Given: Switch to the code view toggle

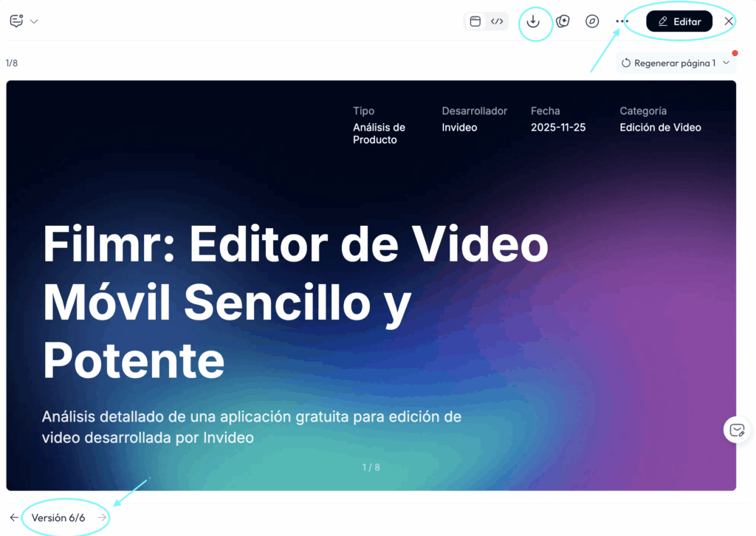Looking at the screenshot, I should pos(497,21).
